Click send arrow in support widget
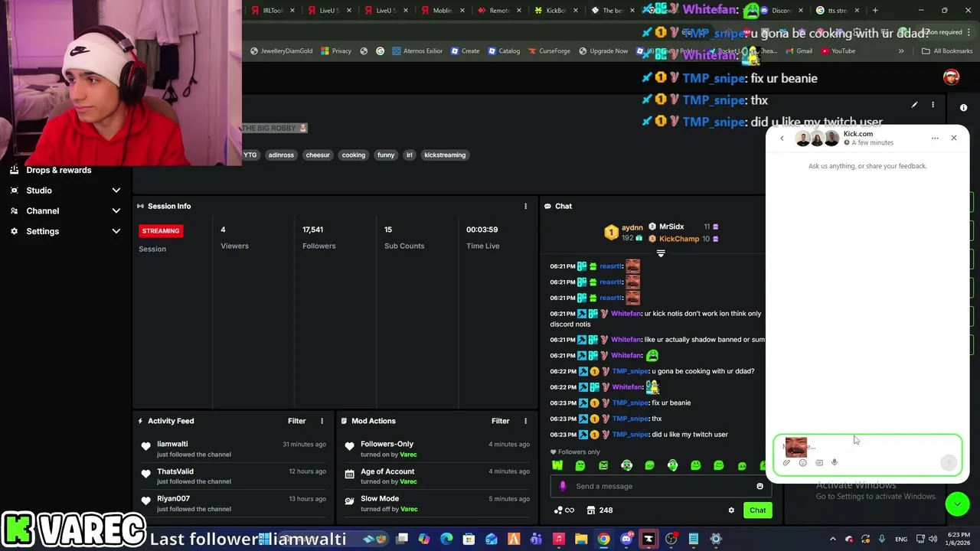980x551 pixels. pos(949,462)
